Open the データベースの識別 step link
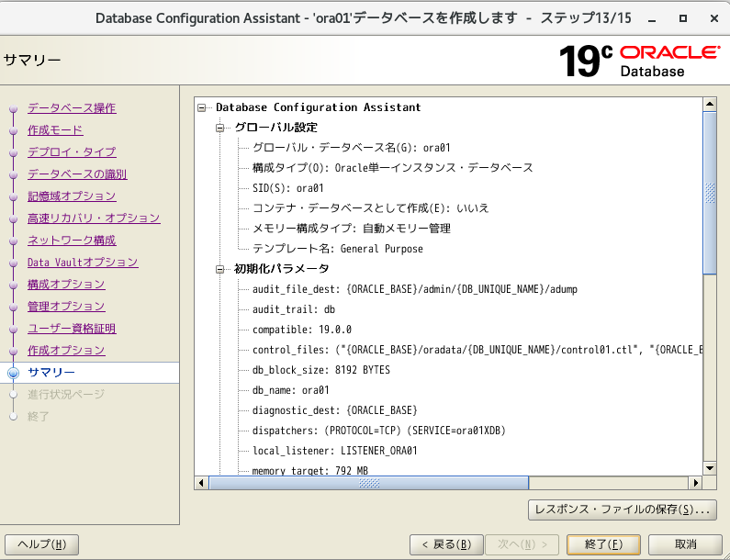The width and height of the screenshot is (730, 560). pos(77,174)
